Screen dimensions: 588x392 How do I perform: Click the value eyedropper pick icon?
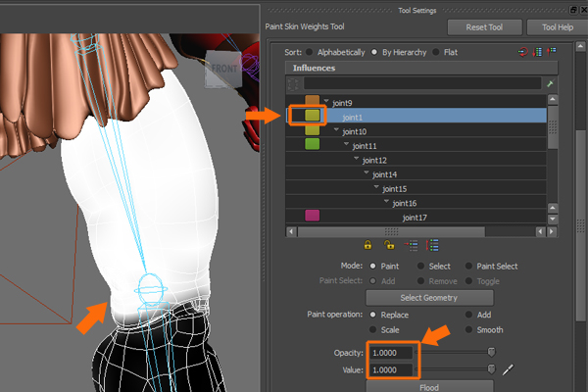[508, 369]
